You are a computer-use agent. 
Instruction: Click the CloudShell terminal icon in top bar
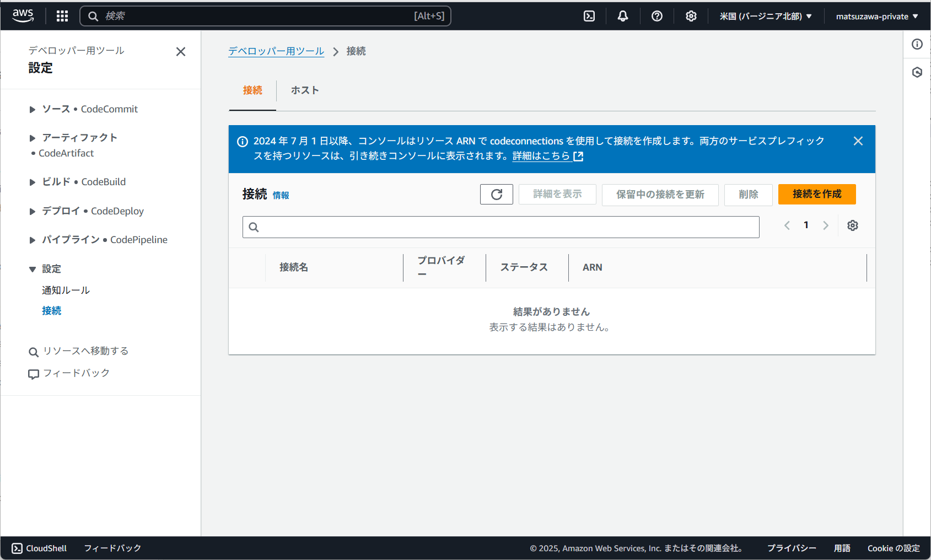tap(589, 16)
